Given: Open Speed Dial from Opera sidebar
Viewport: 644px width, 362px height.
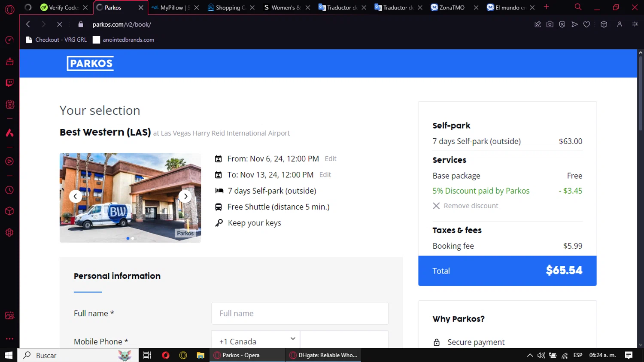Looking at the screenshot, I should click(9, 40).
